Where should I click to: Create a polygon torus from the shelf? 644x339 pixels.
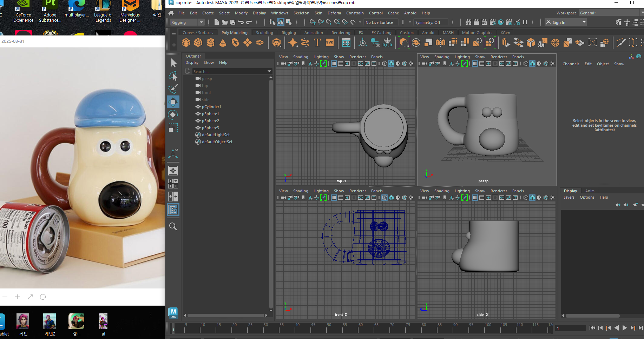[235, 43]
